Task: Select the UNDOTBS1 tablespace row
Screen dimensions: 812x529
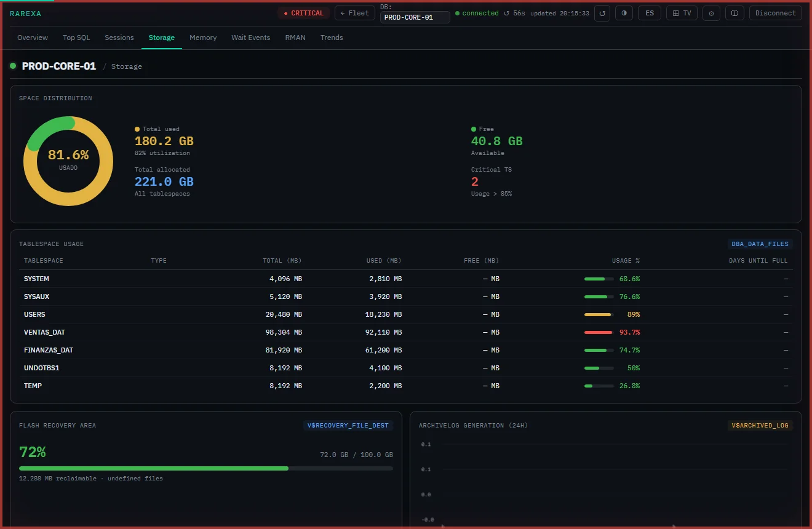Action: tap(406, 368)
